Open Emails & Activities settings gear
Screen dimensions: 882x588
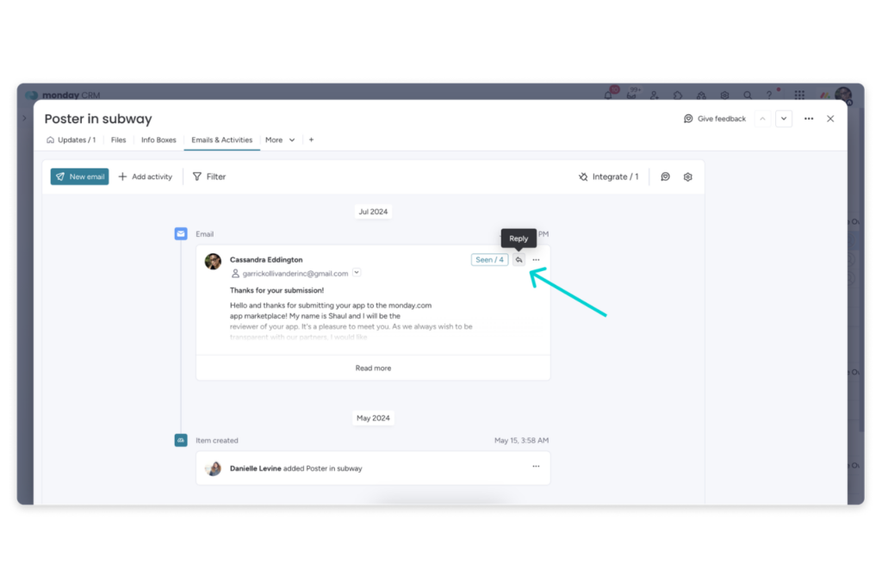click(688, 176)
